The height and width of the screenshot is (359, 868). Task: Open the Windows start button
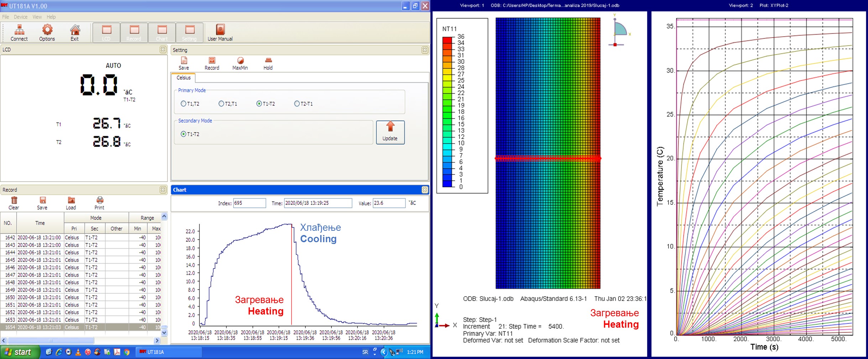click(19, 352)
